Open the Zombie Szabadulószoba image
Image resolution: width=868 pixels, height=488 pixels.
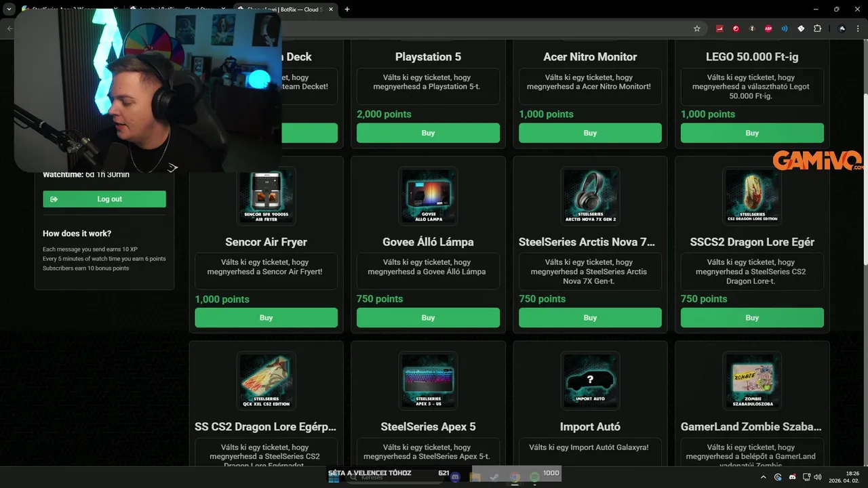[x=752, y=381]
